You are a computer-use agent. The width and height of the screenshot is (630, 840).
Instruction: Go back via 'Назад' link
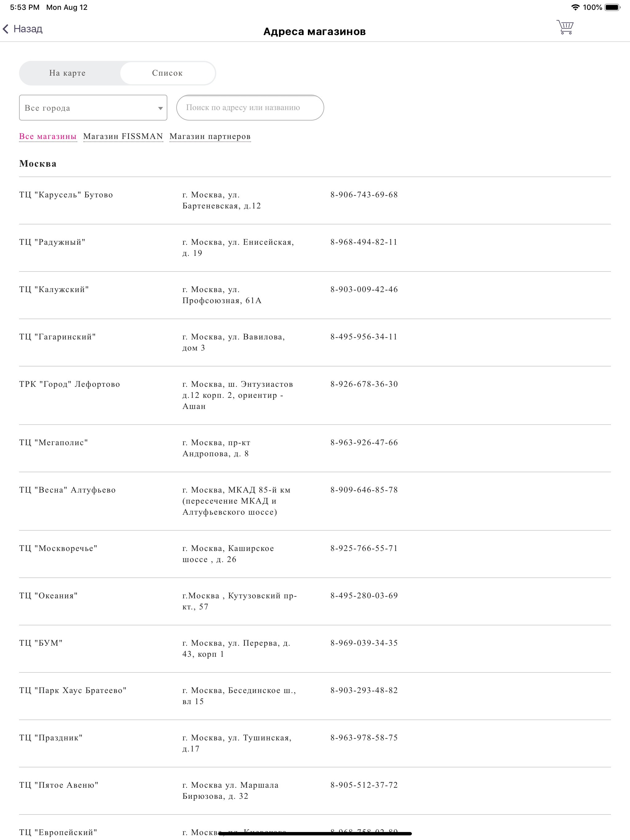tap(28, 29)
